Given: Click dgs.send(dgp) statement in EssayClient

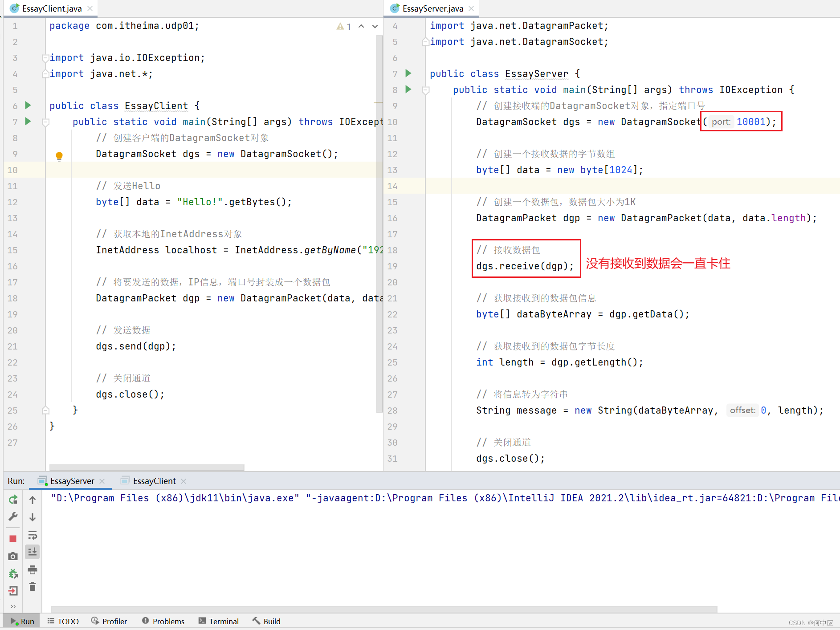Looking at the screenshot, I should pyautogui.click(x=136, y=346).
